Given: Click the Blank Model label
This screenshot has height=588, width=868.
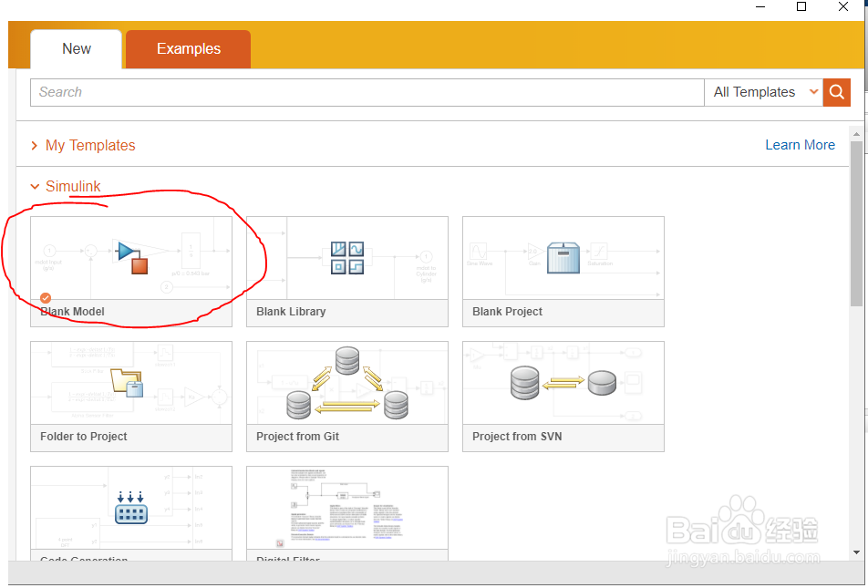Looking at the screenshot, I should point(73,312).
